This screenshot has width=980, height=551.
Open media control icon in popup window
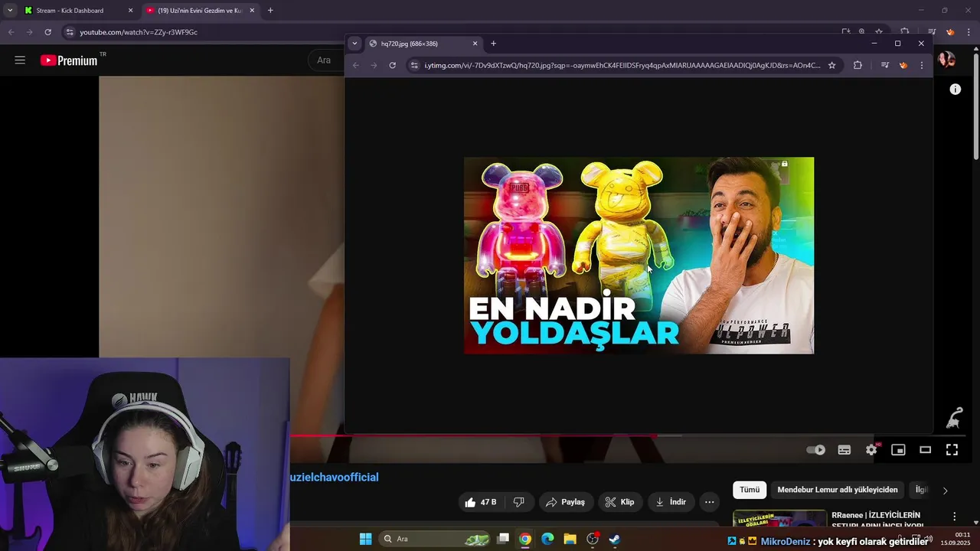884,65
